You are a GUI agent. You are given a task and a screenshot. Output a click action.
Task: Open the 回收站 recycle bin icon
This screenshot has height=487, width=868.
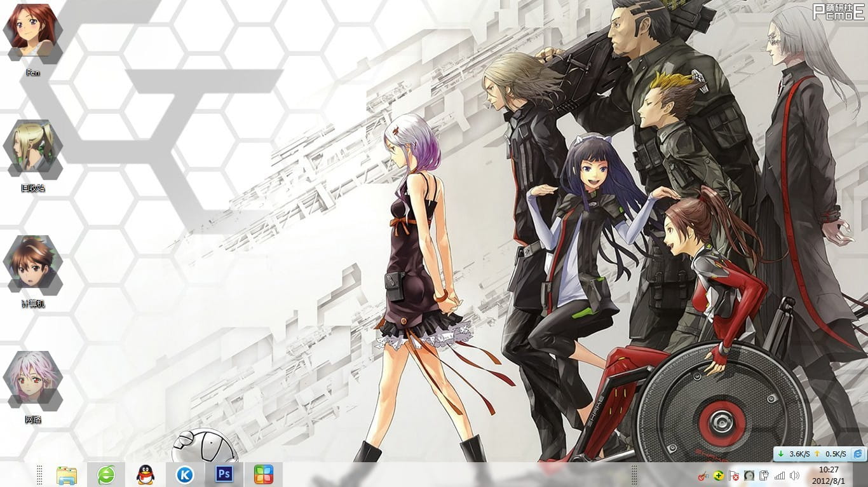[x=32, y=148]
